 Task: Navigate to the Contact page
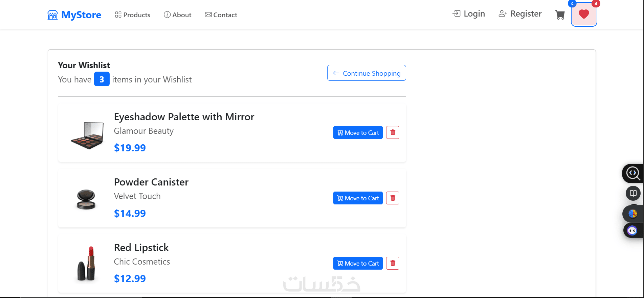[x=221, y=15]
